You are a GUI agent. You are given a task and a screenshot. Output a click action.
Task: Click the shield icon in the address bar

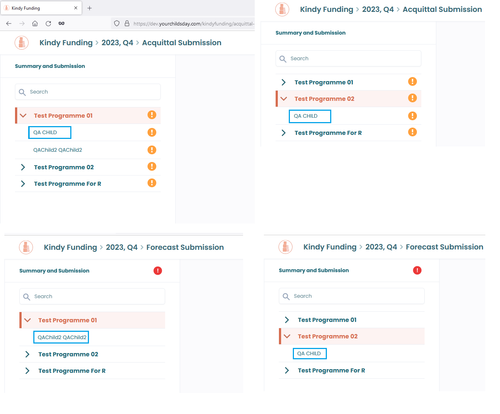(x=117, y=23)
